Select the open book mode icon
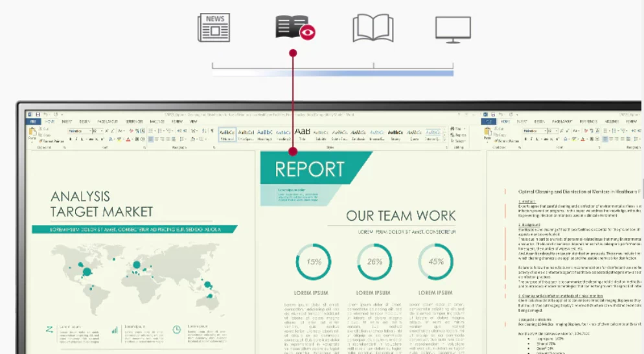The image size is (644, 354). [373, 28]
